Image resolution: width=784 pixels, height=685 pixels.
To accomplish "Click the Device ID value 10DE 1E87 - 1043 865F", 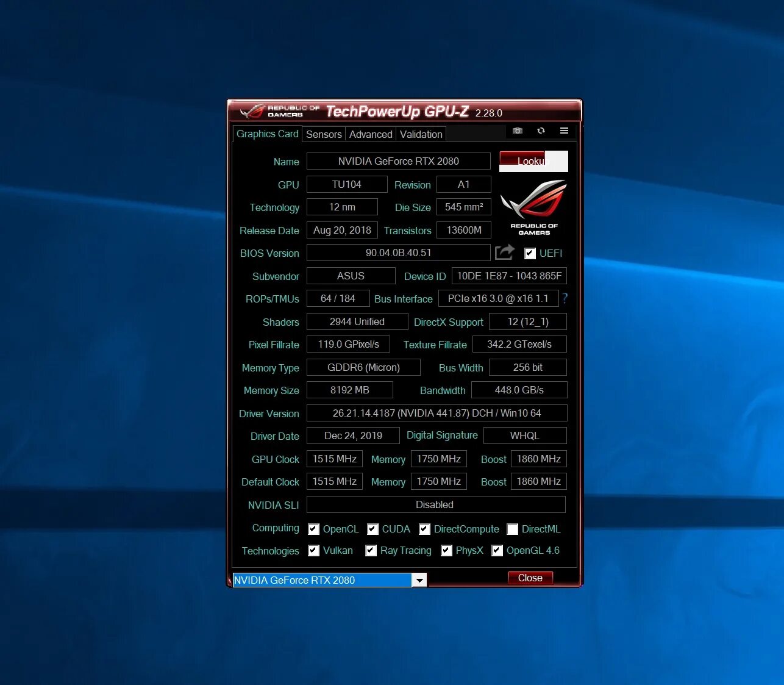I will pos(509,276).
